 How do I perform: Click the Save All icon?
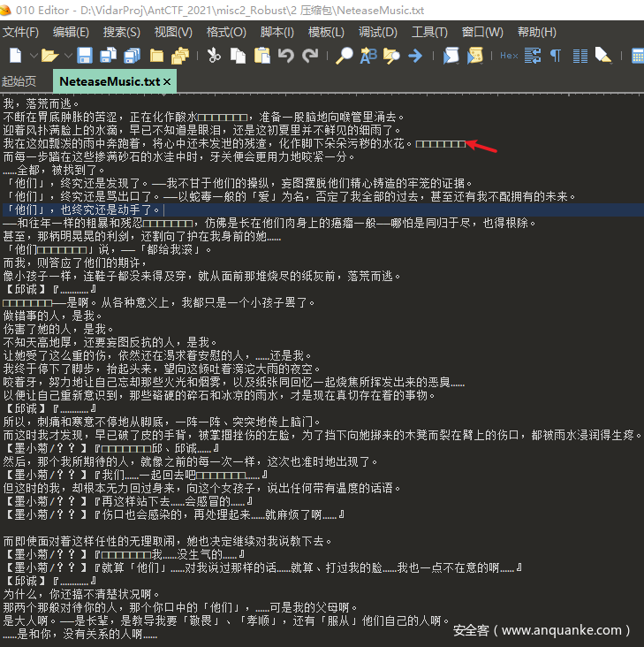pyautogui.click(x=133, y=56)
